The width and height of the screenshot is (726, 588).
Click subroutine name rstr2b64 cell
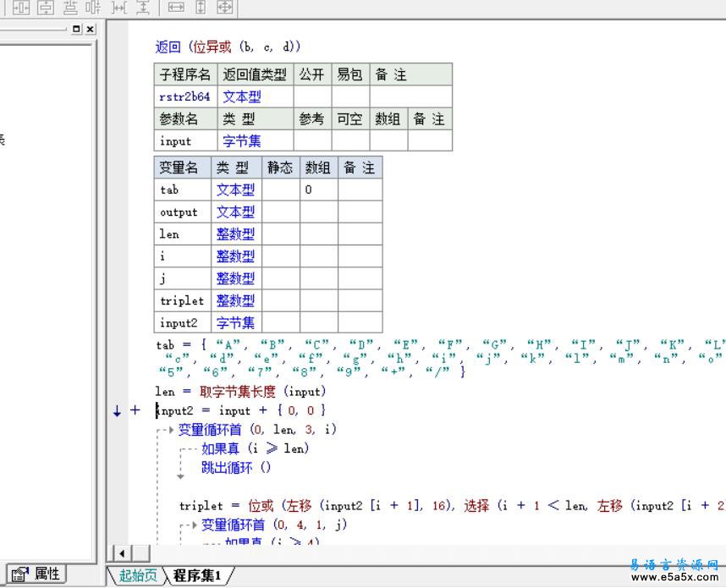coord(185,96)
